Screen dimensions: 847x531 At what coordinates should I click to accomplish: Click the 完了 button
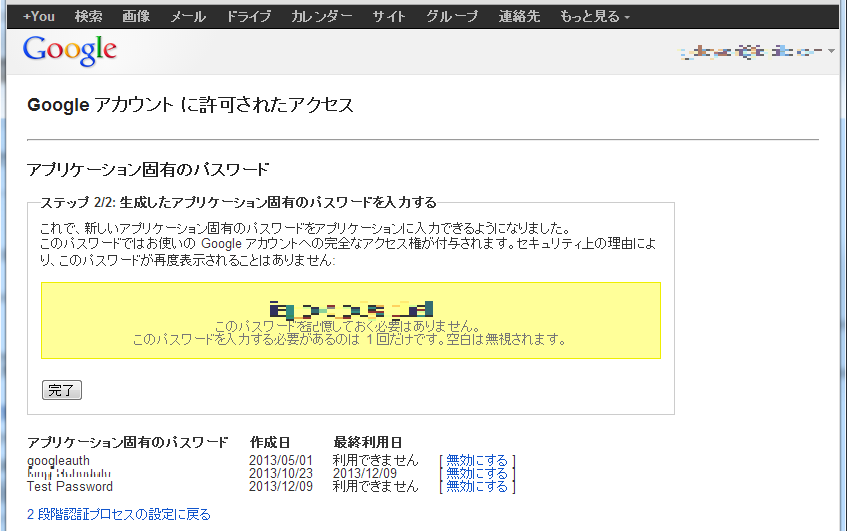[x=61, y=390]
